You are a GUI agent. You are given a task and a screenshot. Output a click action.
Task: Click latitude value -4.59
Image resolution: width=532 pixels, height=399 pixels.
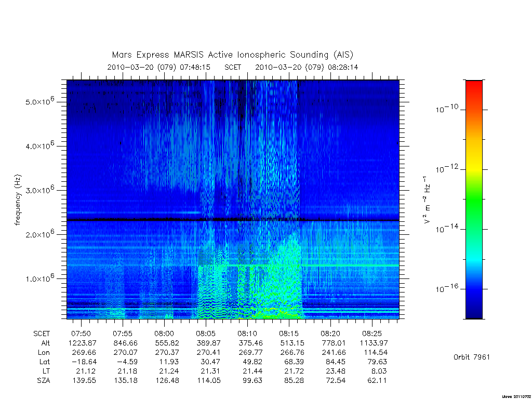(127, 362)
